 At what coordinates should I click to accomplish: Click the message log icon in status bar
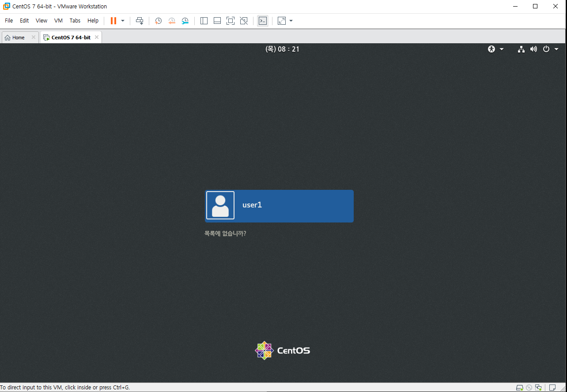552,388
